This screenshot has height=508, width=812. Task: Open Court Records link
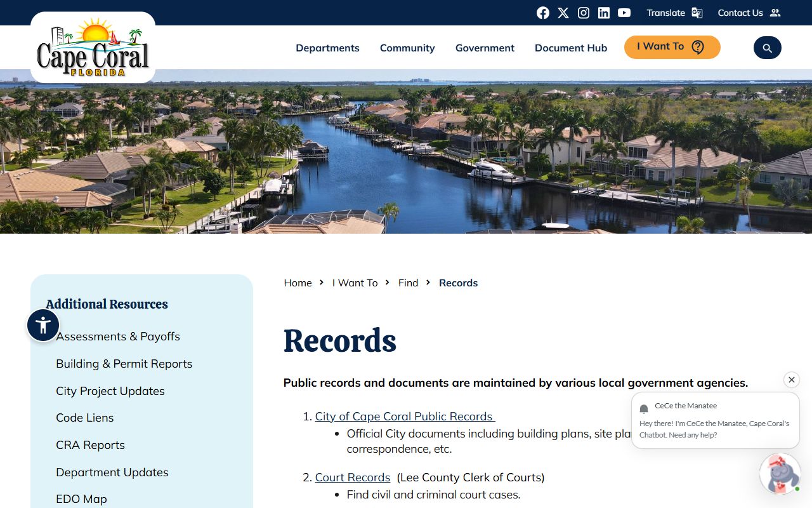pyautogui.click(x=353, y=477)
